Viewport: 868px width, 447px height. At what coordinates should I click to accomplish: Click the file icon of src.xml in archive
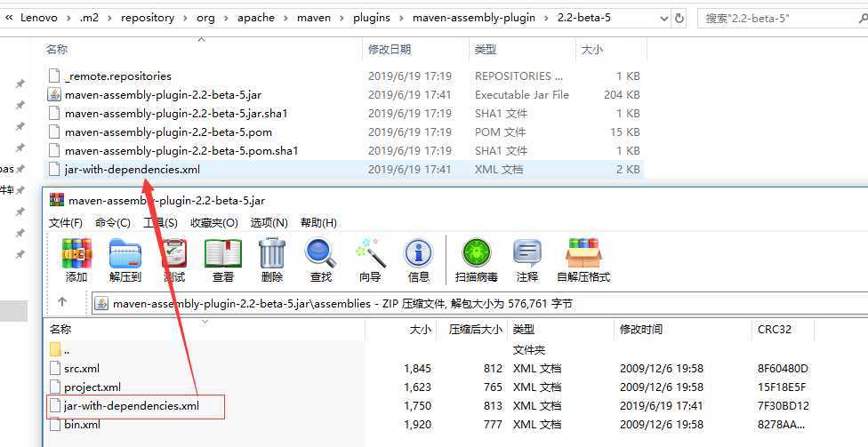(54, 369)
